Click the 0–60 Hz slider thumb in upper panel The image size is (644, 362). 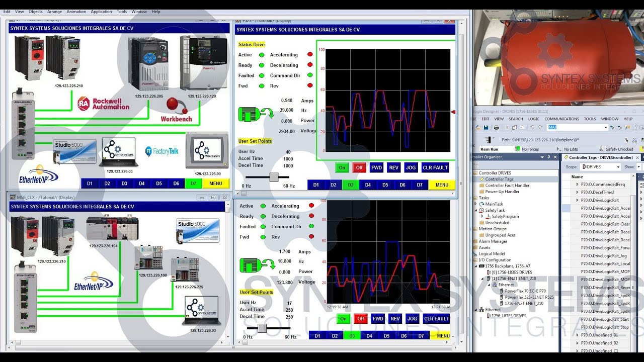(274, 176)
